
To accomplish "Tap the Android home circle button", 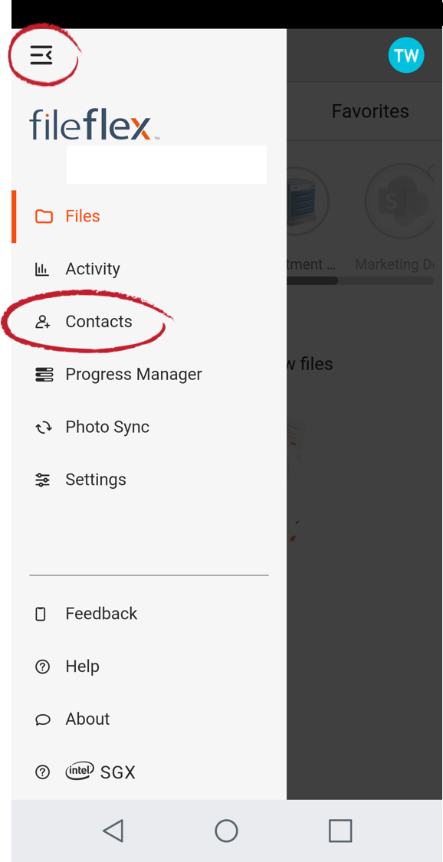I will pyautogui.click(x=226, y=831).
